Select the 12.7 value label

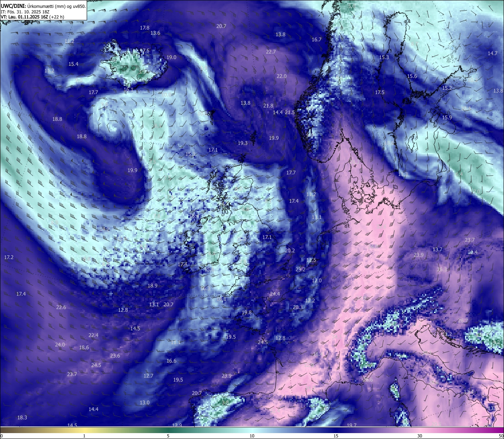pyautogui.click(x=148, y=376)
